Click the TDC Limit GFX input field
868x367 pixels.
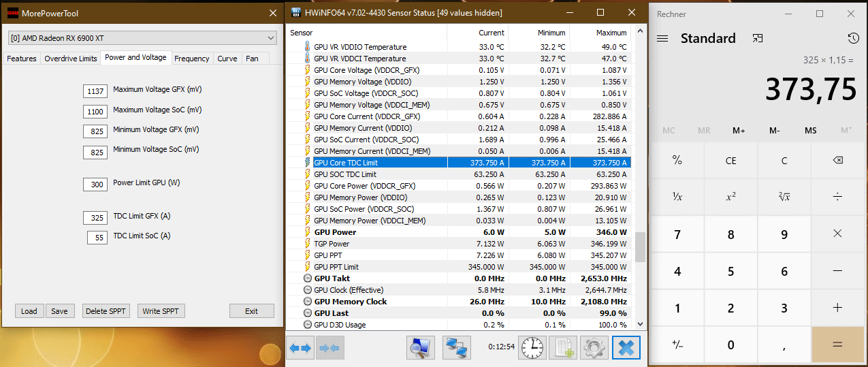click(x=96, y=218)
